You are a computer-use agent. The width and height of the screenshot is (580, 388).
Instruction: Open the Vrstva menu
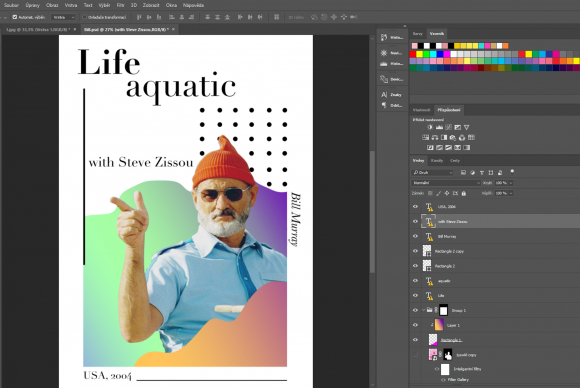[71, 5]
